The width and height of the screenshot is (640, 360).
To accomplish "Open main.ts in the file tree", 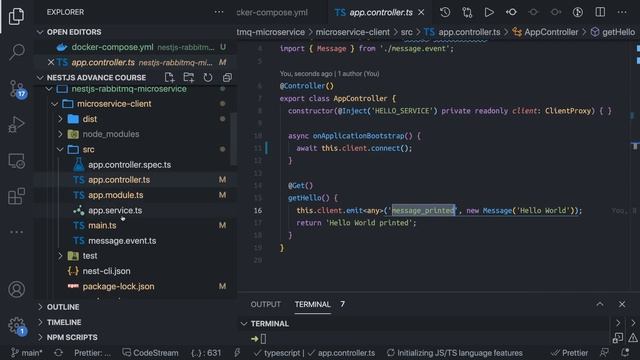I will (x=102, y=226).
